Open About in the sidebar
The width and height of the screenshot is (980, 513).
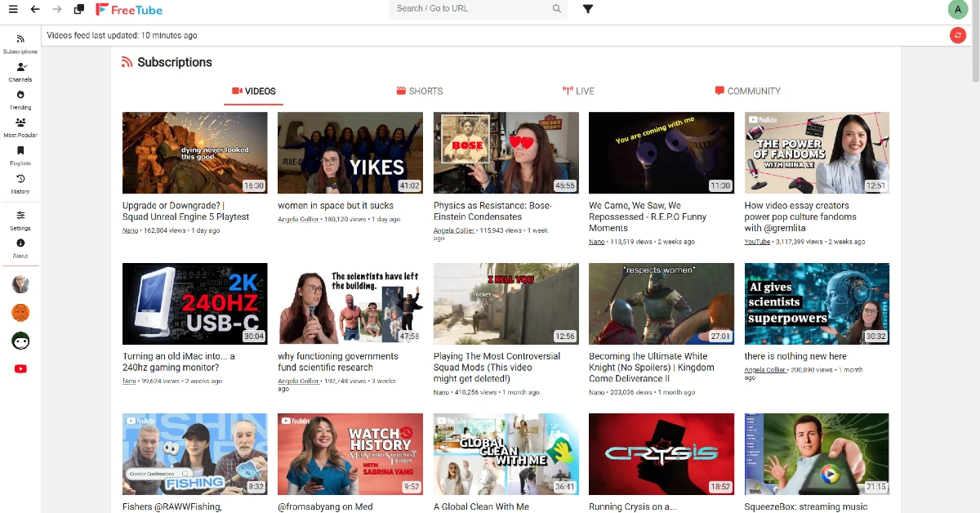(20, 248)
